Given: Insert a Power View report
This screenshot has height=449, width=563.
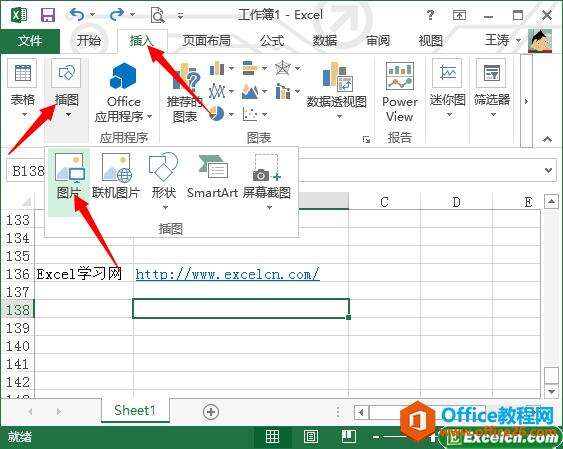Looking at the screenshot, I should (x=400, y=92).
